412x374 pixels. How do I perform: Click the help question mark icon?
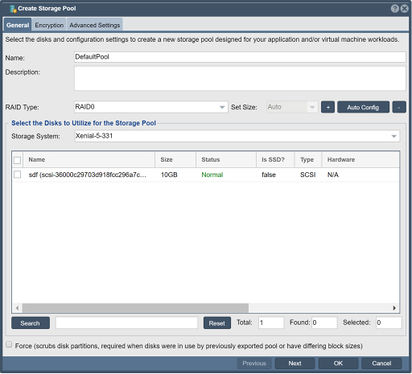click(395, 9)
